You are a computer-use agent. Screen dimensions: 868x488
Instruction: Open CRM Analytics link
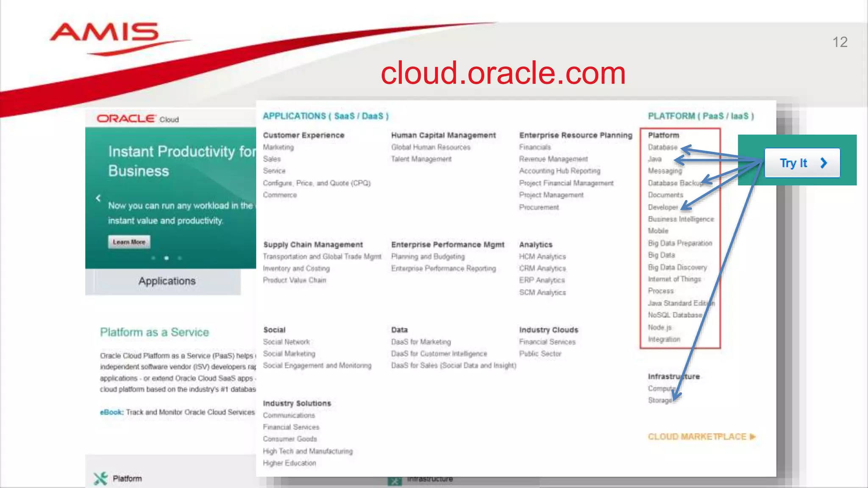coord(542,269)
